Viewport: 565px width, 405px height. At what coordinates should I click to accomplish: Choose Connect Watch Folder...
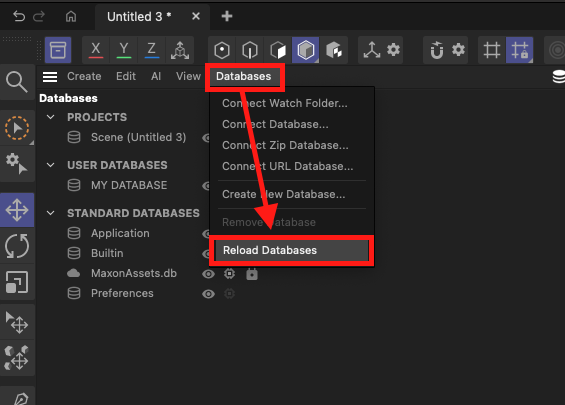point(285,103)
